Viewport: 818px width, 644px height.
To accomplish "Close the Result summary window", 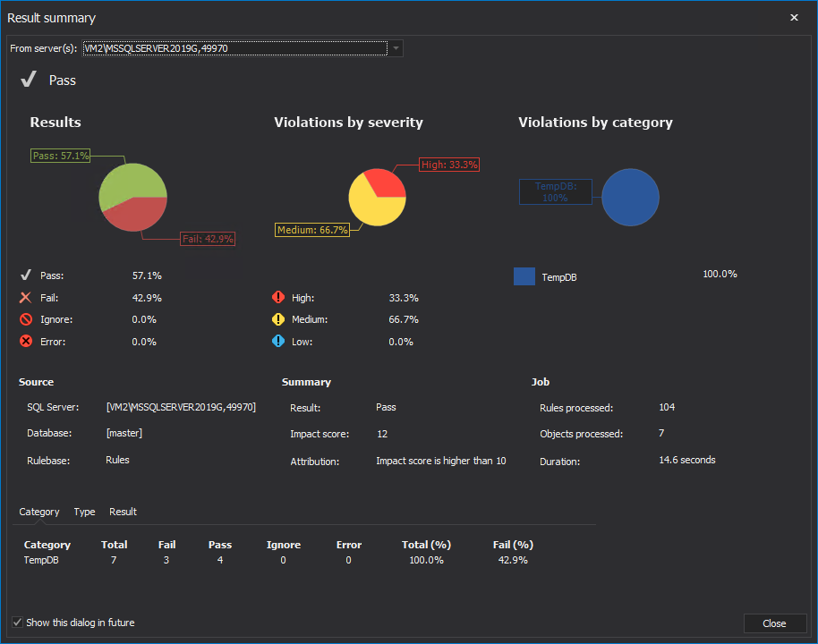I will tap(794, 18).
